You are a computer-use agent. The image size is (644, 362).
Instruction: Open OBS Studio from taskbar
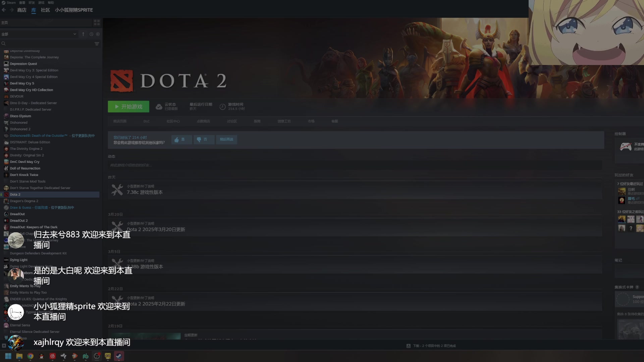97,356
